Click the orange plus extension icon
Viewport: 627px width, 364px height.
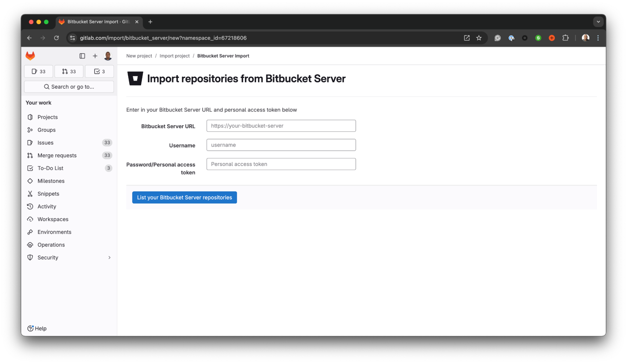tap(552, 38)
